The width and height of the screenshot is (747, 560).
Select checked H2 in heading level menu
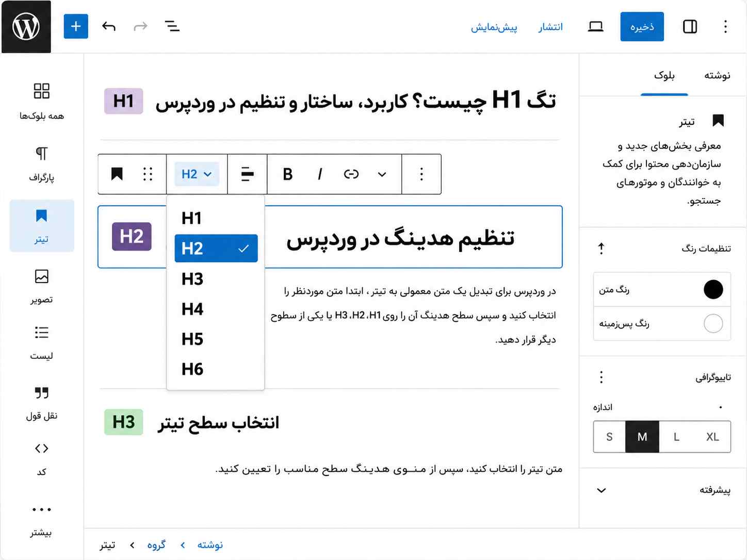[x=216, y=248]
